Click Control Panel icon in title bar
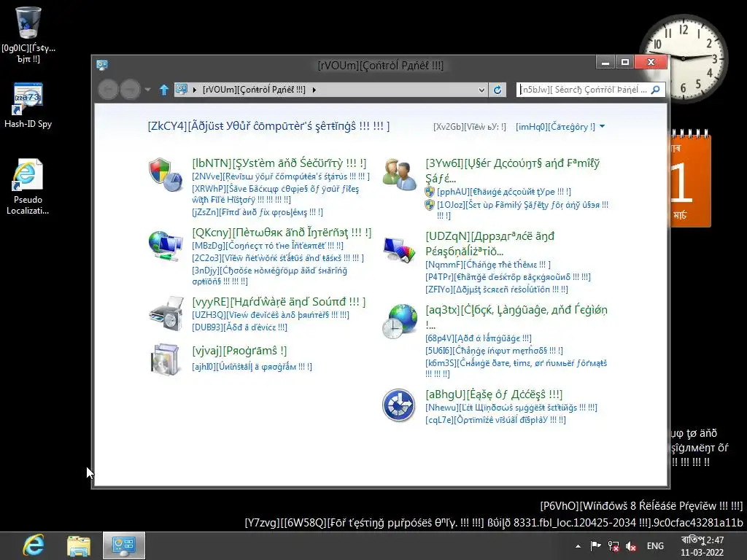This screenshot has height=560, width=747. click(102, 65)
